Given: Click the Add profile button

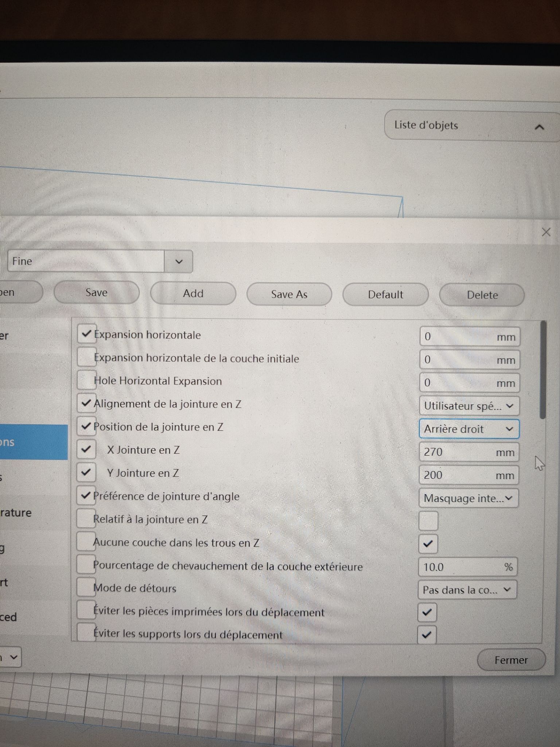Looking at the screenshot, I should 193,294.
